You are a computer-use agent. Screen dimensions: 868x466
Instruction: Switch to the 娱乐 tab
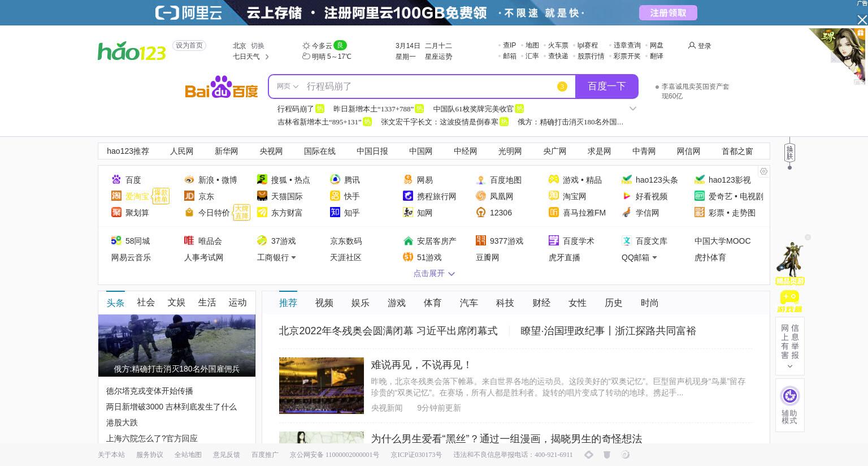(x=361, y=303)
